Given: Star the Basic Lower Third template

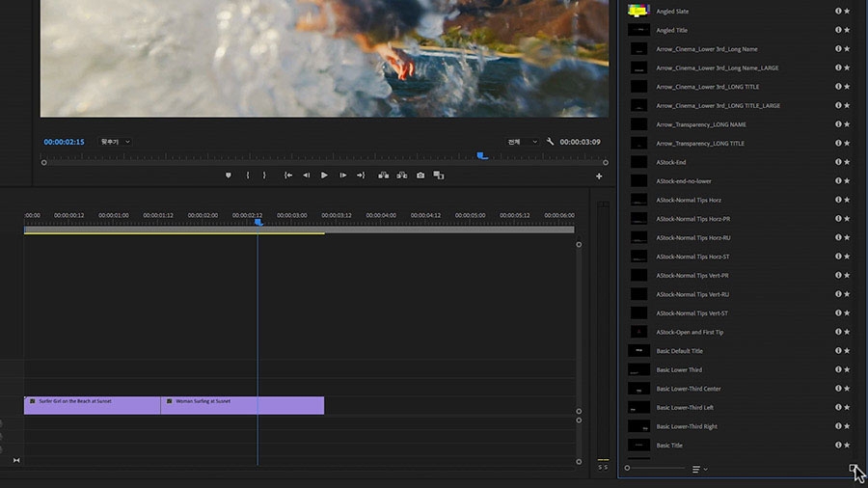Looking at the screenshot, I should click(x=847, y=369).
